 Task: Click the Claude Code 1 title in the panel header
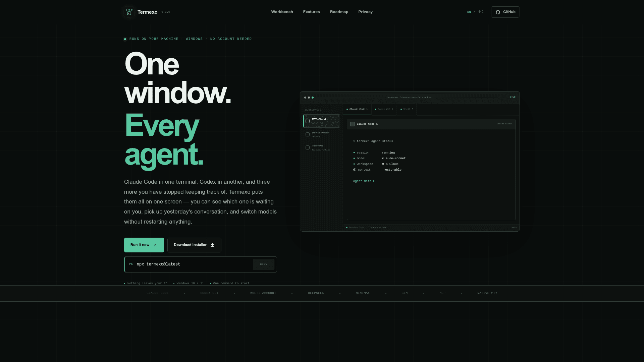click(x=367, y=124)
